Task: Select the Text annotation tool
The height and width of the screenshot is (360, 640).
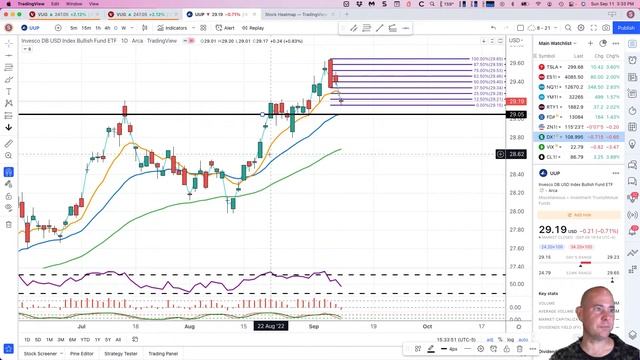Action: coord(9,91)
